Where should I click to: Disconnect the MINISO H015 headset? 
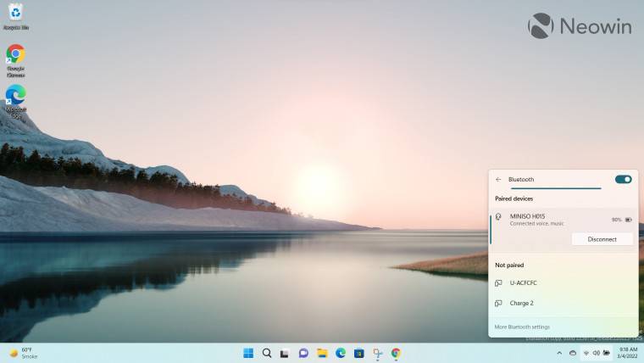coord(602,239)
